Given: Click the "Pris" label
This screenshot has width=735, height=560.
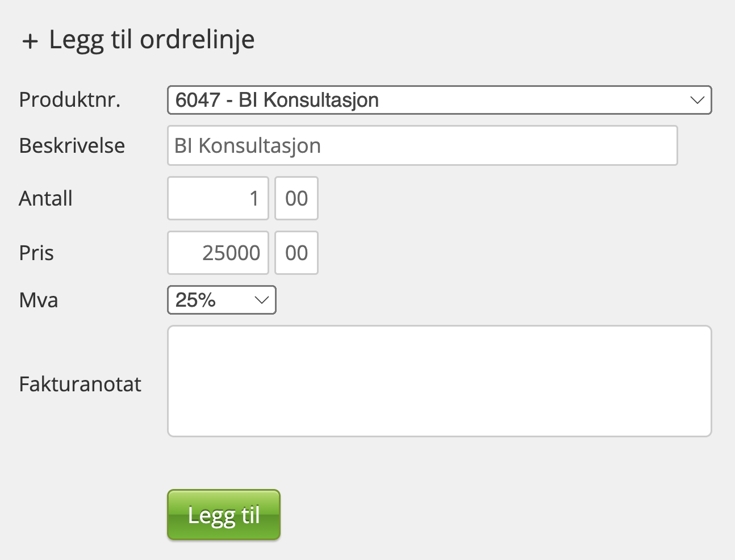Looking at the screenshot, I should 36,253.
